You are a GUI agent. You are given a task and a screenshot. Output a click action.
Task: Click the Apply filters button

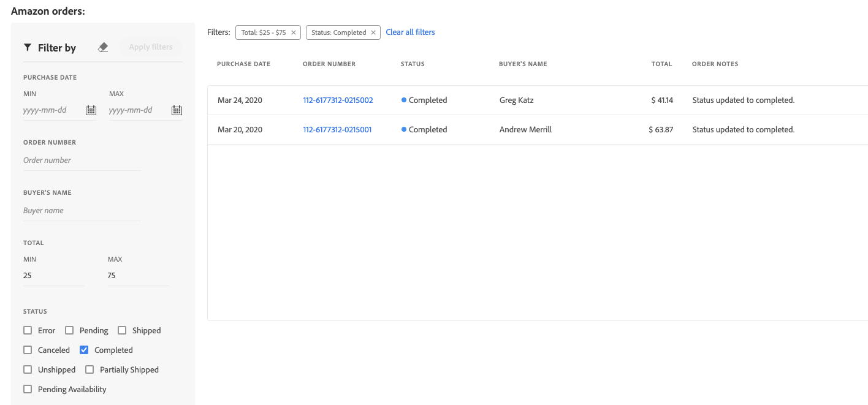(151, 47)
